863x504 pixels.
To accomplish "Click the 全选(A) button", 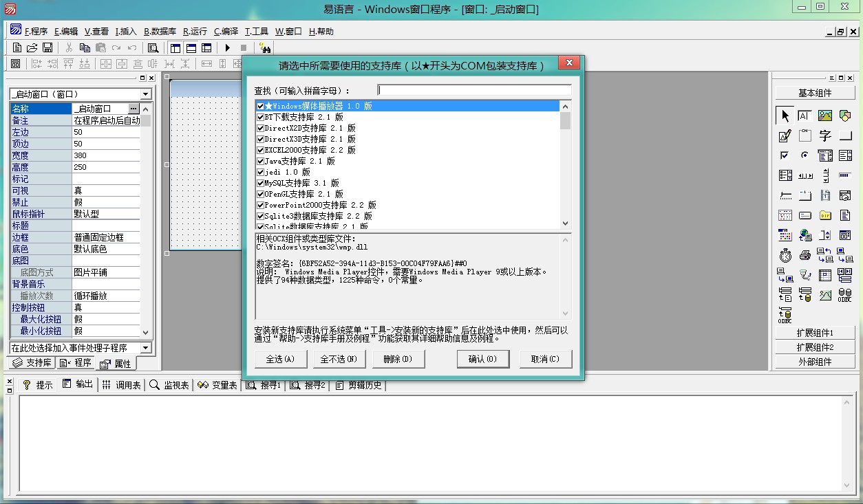I will (280, 359).
